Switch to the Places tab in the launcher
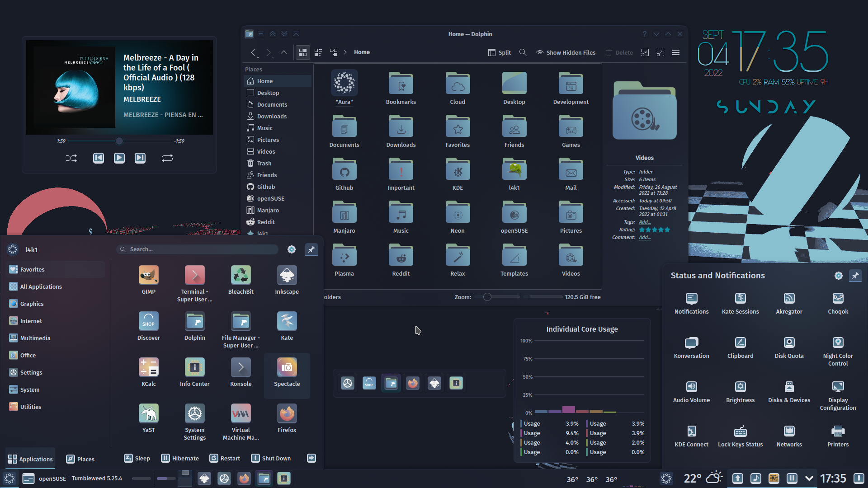Screen dimensions: 868x488 point(80,459)
